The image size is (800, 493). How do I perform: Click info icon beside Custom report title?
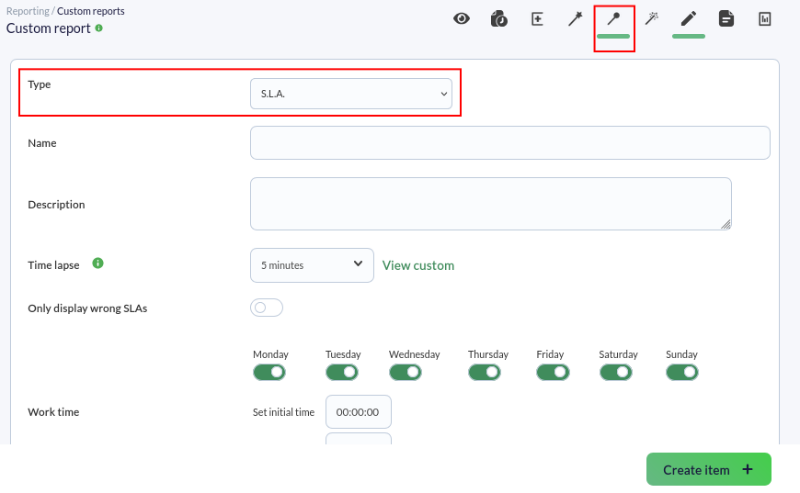tap(98, 28)
